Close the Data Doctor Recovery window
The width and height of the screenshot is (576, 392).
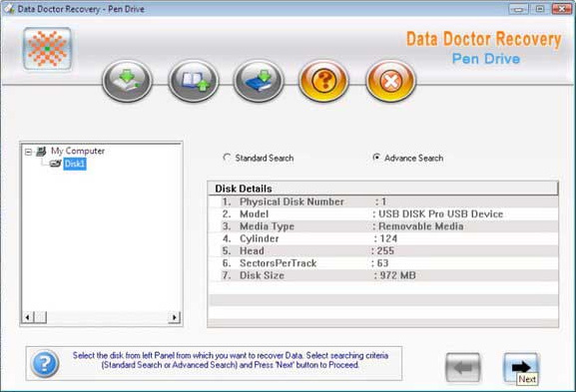click(562, 9)
